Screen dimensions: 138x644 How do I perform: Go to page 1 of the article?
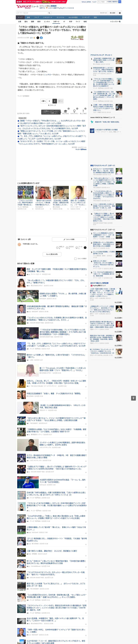tap(49, 101)
